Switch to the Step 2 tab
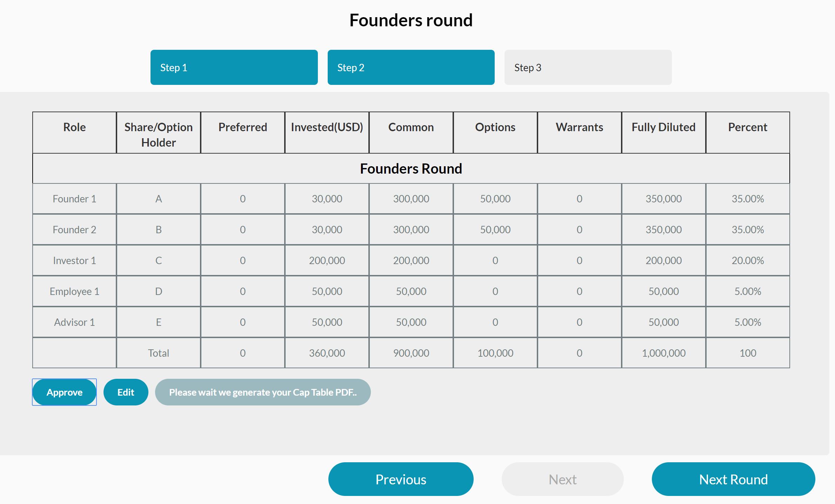 tap(411, 67)
